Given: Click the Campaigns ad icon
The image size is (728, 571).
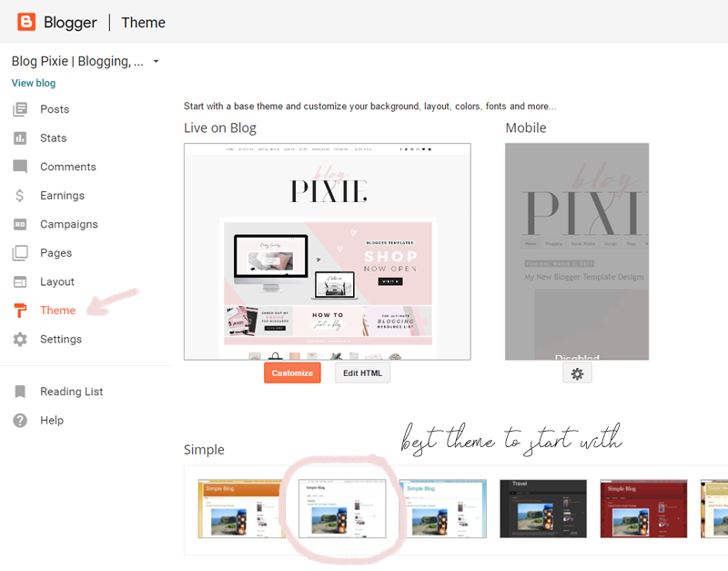Looking at the screenshot, I should [x=20, y=224].
